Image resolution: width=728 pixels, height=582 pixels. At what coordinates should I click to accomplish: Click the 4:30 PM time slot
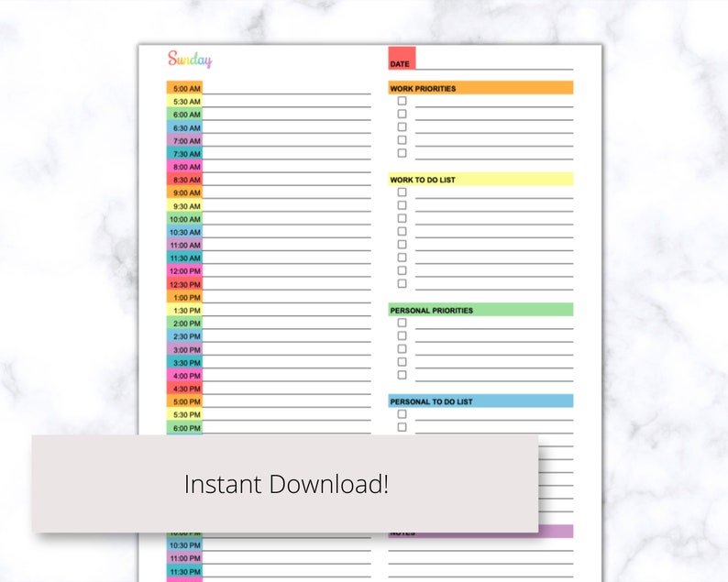point(185,389)
